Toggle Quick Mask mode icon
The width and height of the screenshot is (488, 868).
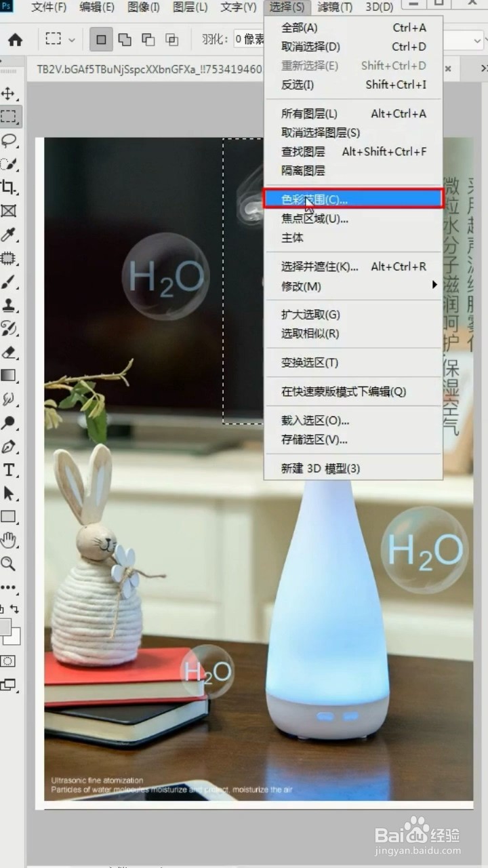coord(8,661)
